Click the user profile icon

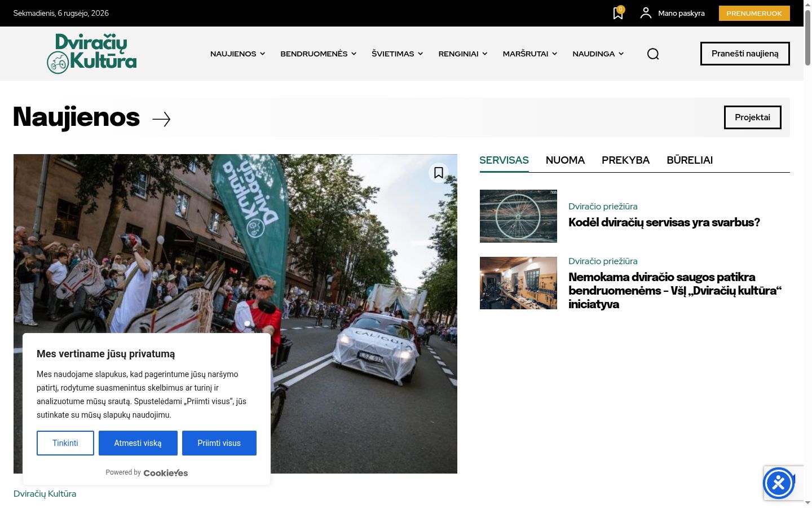(646, 13)
